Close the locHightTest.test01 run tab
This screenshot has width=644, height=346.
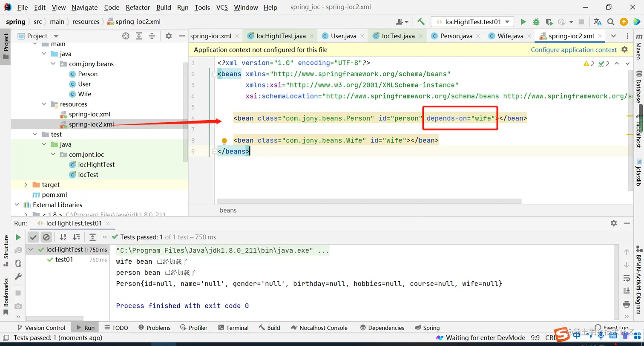click(108, 223)
